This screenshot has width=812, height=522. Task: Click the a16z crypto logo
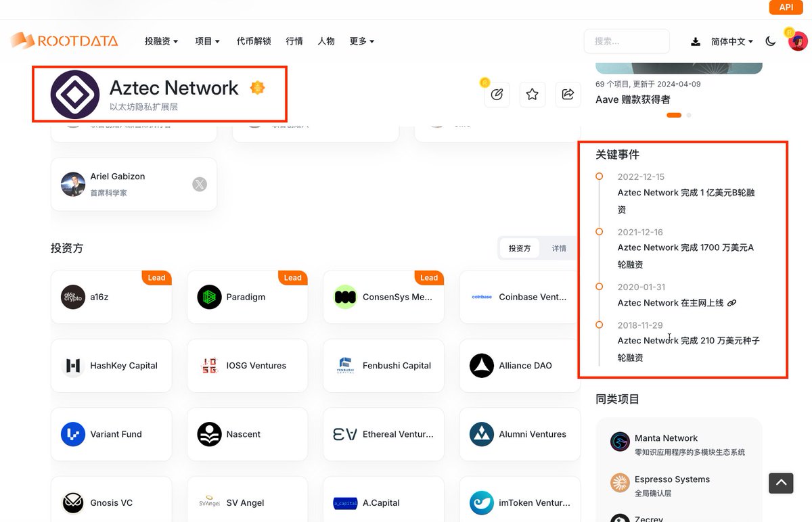point(73,297)
